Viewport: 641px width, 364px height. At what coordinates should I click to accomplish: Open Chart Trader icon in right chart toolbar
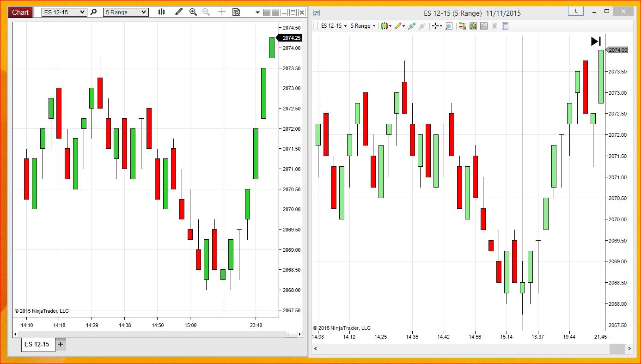coord(462,26)
